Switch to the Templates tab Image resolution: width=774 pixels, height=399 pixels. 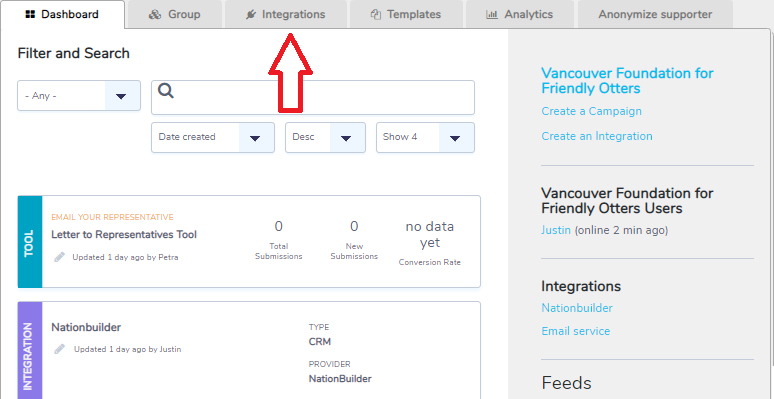pyautogui.click(x=407, y=14)
